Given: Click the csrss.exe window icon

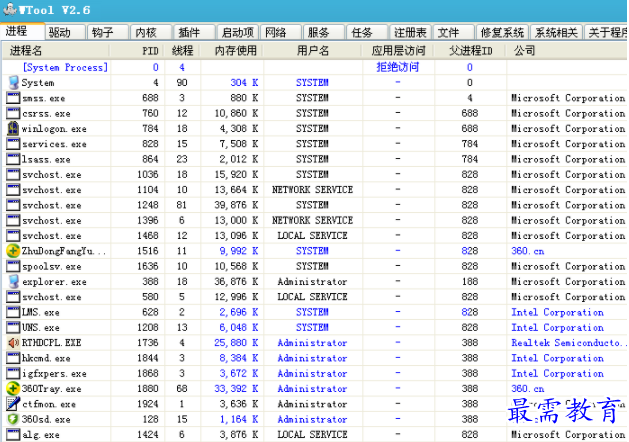Looking at the screenshot, I should pos(13,113).
